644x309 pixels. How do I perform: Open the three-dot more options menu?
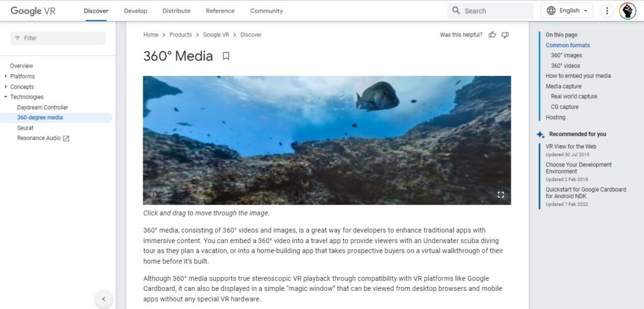tap(607, 11)
